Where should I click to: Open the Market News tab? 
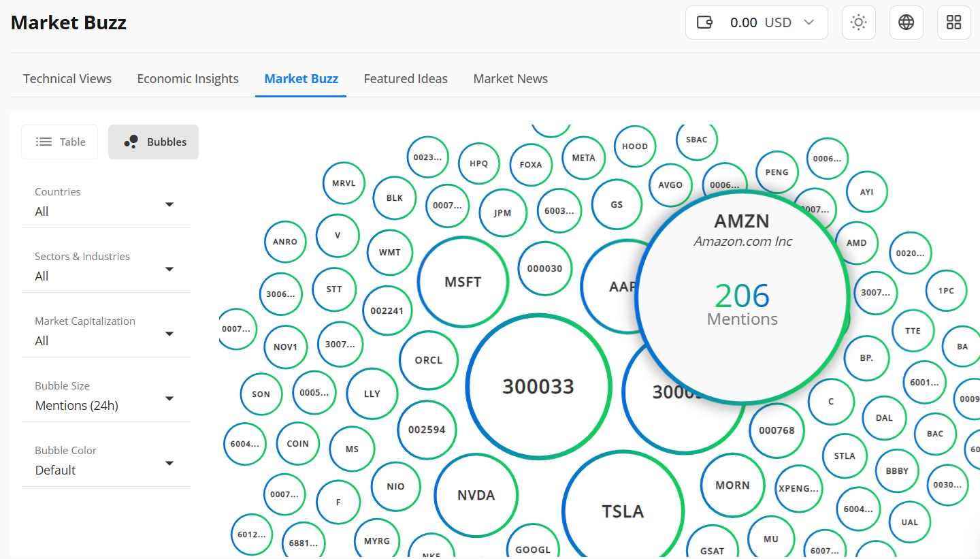pyautogui.click(x=510, y=79)
